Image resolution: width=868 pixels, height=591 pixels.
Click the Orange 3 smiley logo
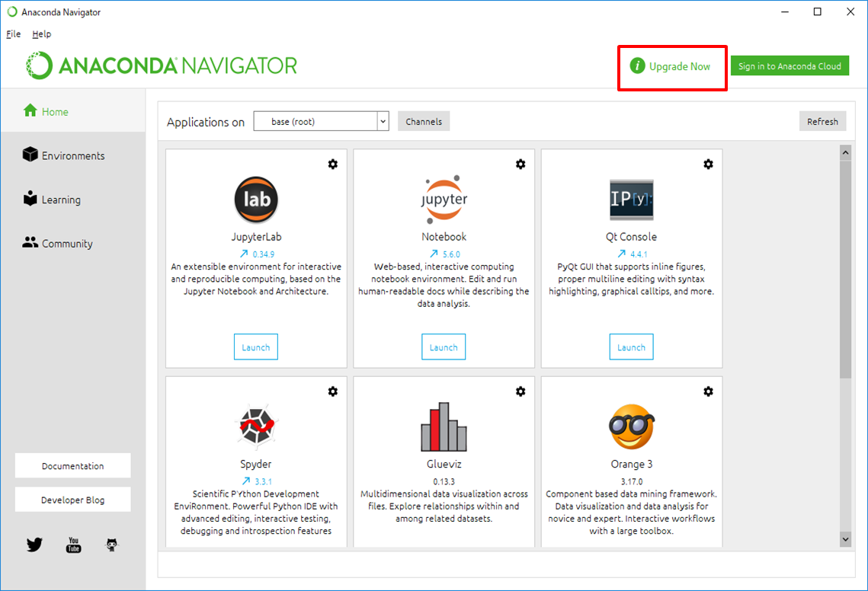632,426
